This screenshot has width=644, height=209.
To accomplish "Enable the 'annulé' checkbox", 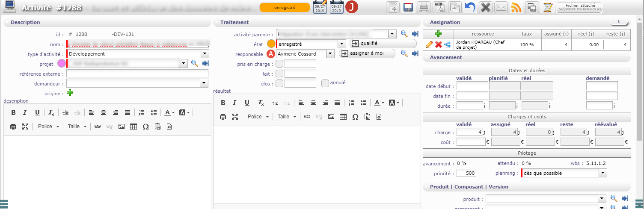I will pyautogui.click(x=325, y=83).
